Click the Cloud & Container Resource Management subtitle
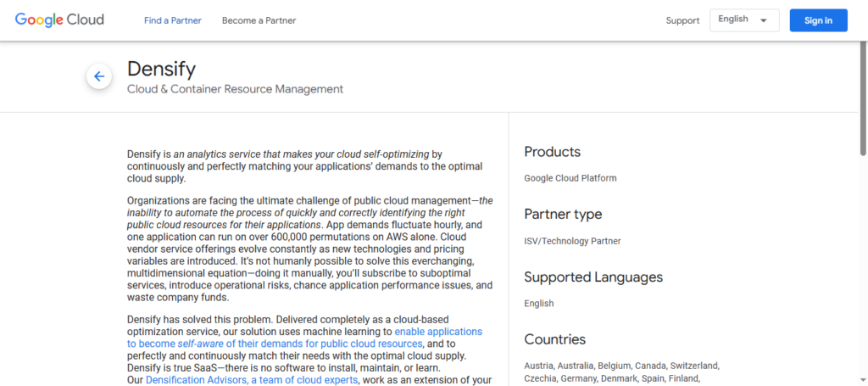This screenshot has width=868, height=386. [235, 89]
